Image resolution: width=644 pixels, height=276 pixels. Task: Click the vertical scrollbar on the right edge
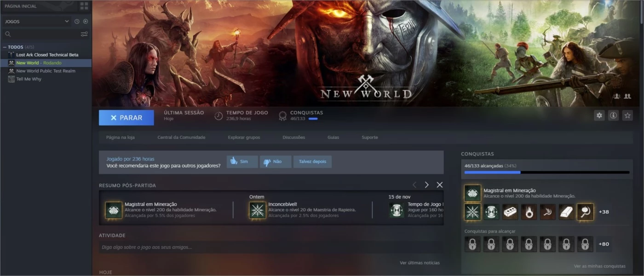pos(642,11)
